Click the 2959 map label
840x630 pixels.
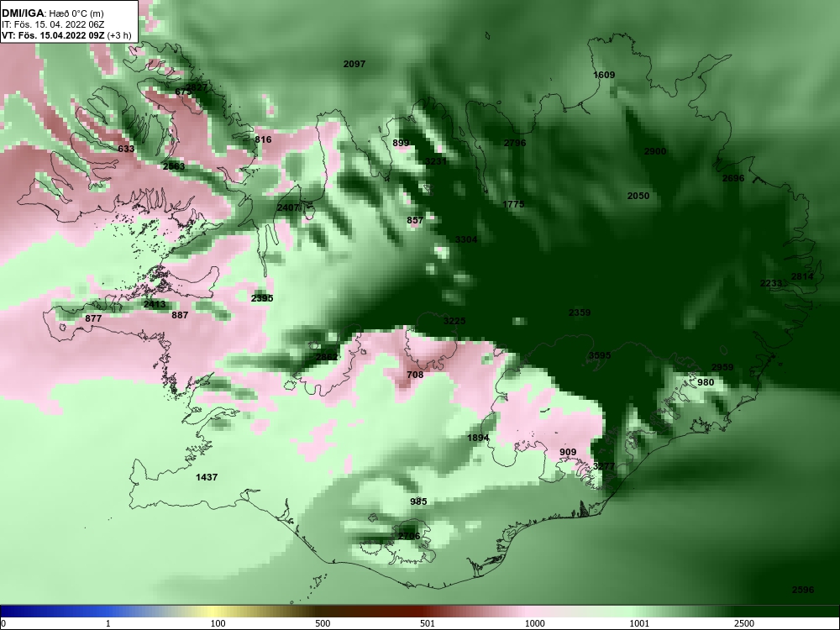point(722,367)
